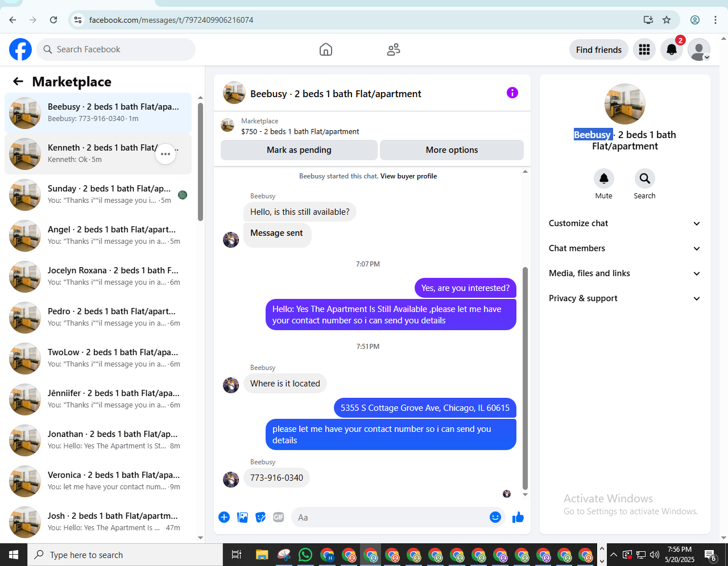The image size is (728, 566).
Task: Open Task View on taskbar
Action: click(237, 555)
